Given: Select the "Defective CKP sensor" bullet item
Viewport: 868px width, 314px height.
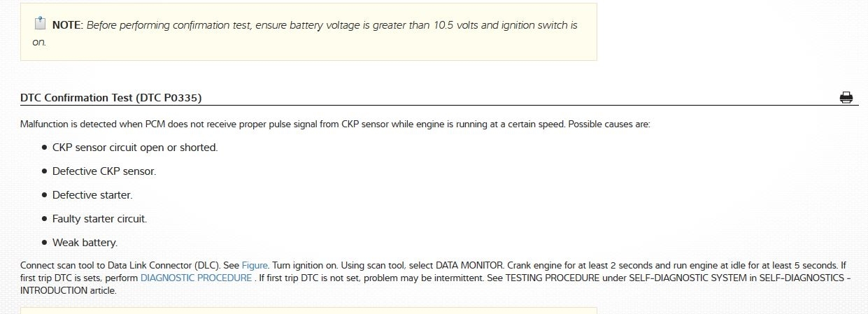Looking at the screenshot, I should 104,171.
